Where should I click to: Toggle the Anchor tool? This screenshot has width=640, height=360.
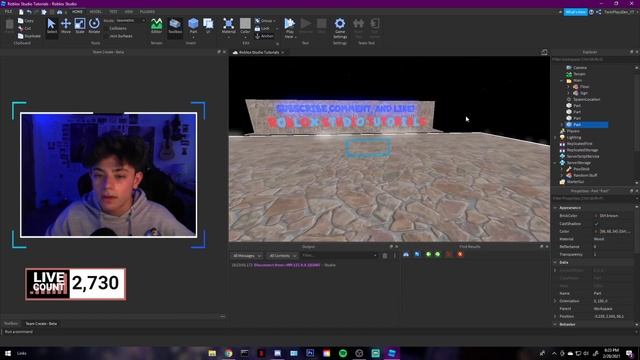(x=264, y=36)
